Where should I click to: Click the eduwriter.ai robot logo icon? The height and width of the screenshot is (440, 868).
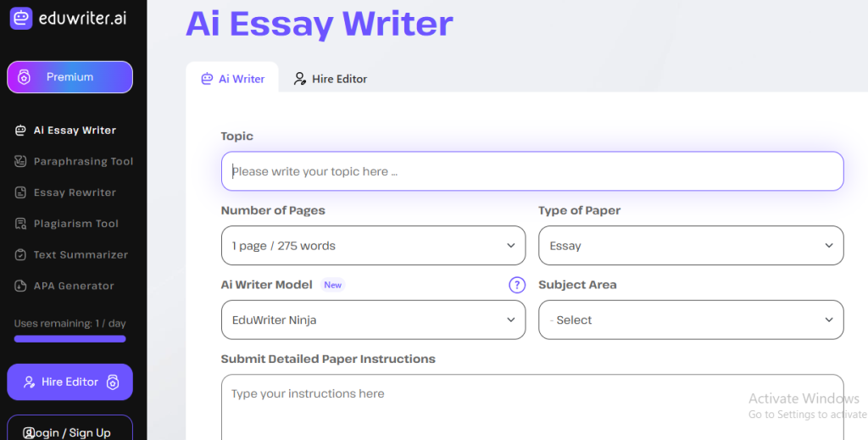pos(21,19)
